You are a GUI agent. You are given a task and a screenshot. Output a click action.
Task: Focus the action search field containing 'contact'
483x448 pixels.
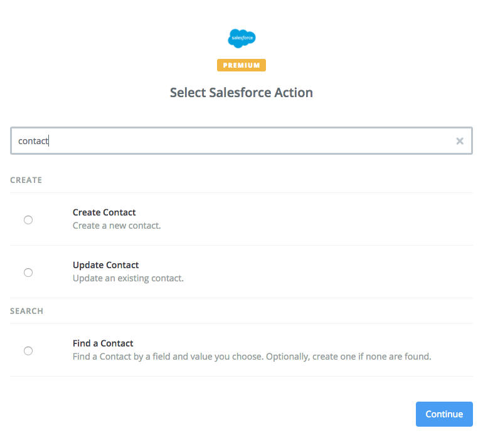point(242,140)
